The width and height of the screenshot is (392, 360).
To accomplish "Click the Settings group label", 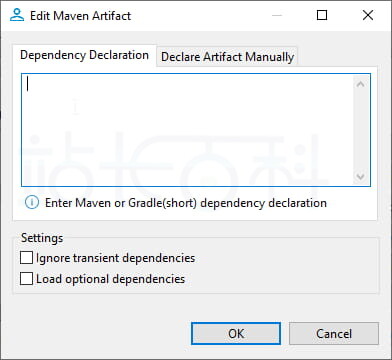I will pos(42,238).
